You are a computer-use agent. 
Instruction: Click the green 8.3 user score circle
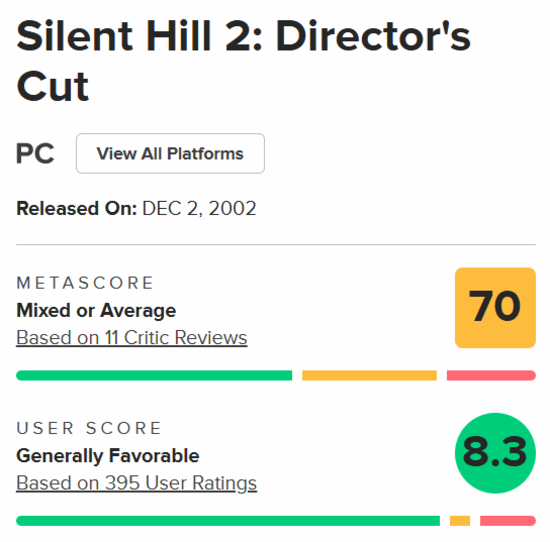pyautogui.click(x=495, y=453)
